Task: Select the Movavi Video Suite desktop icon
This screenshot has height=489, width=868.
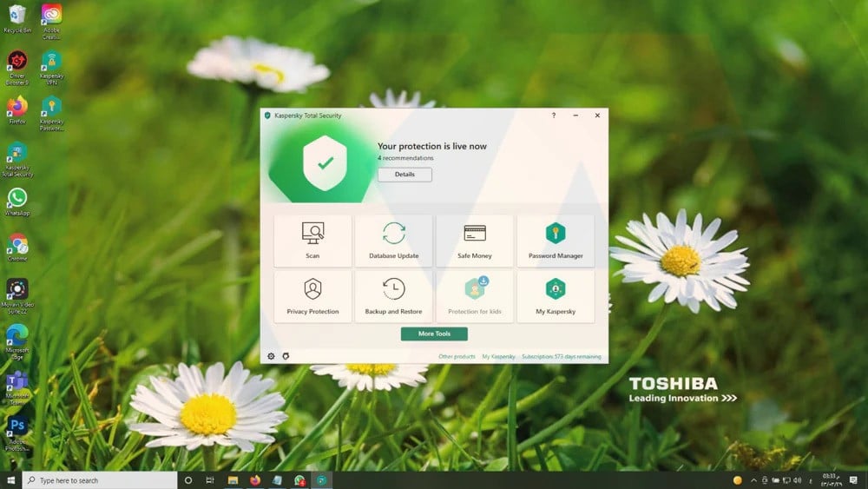Action: coord(17,296)
